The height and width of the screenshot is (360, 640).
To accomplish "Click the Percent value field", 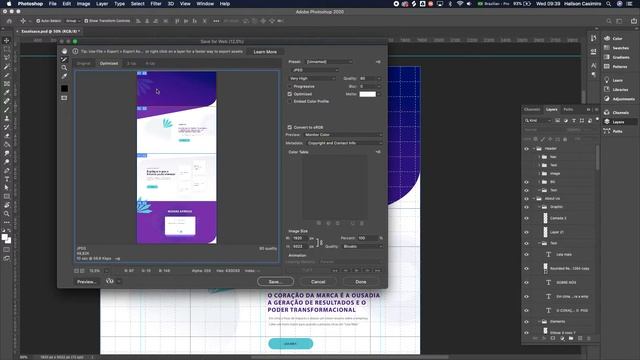I will click(367, 238).
